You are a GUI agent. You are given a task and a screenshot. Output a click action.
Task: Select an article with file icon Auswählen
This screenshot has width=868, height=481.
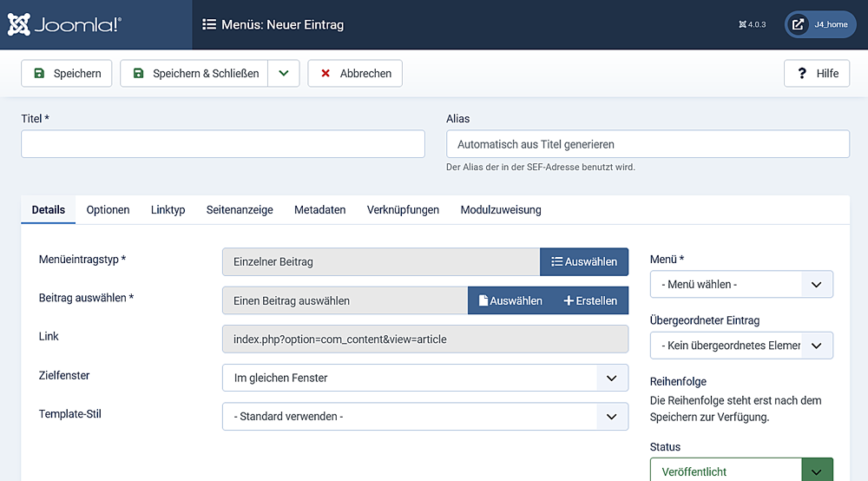click(510, 300)
